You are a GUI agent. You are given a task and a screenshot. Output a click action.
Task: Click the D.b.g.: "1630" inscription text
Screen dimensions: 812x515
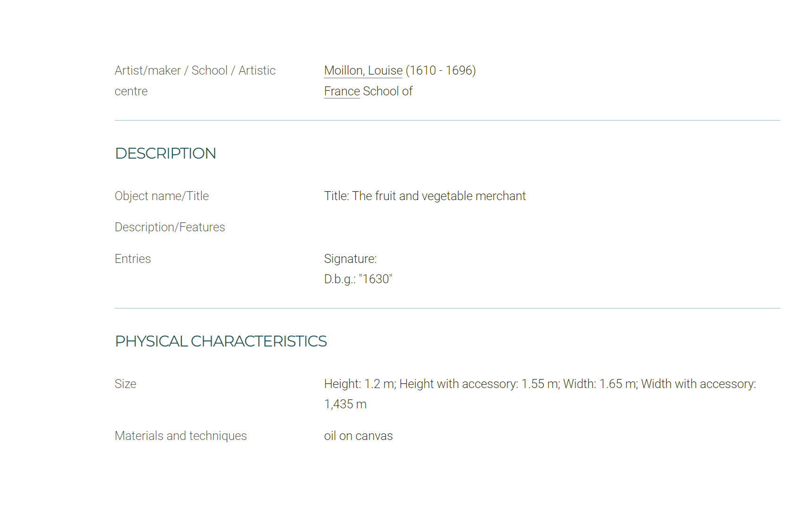(x=358, y=279)
